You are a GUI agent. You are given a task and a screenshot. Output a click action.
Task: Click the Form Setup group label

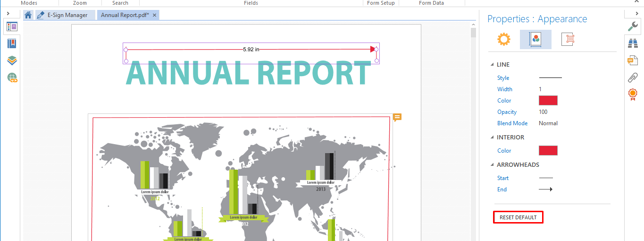(x=381, y=3)
